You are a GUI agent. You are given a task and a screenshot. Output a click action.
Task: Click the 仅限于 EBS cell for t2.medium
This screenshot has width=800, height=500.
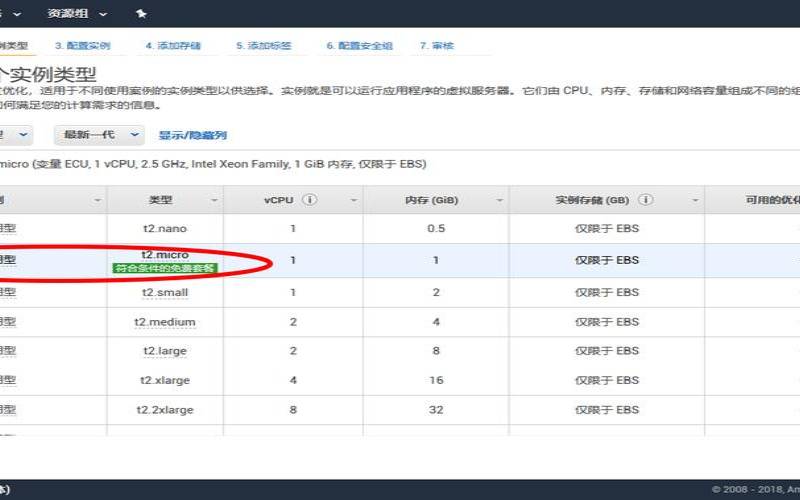(607, 322)
